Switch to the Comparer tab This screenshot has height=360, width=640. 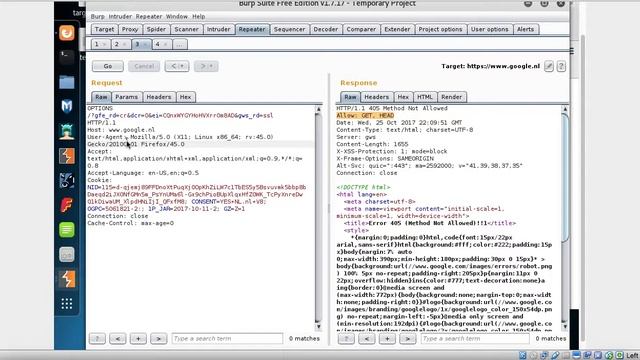pyautogui.click(x=361, y=29)
